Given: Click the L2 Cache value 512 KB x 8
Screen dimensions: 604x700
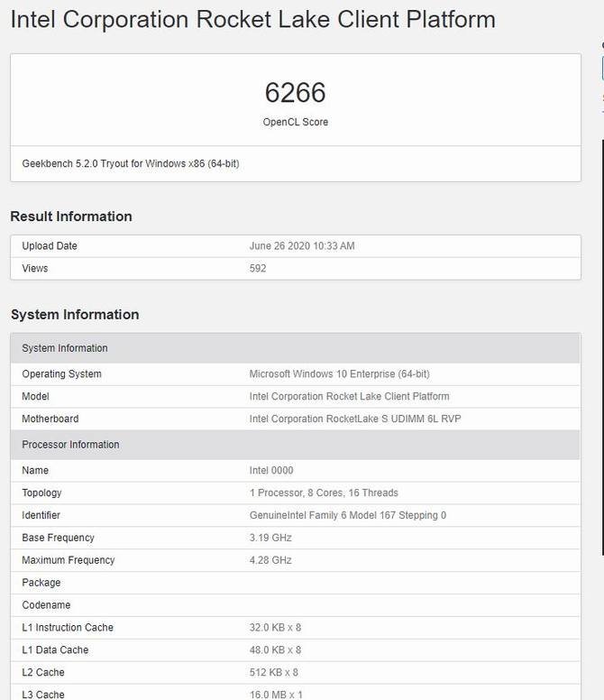Looking at the screenshot, I should [x=272, y=673].
